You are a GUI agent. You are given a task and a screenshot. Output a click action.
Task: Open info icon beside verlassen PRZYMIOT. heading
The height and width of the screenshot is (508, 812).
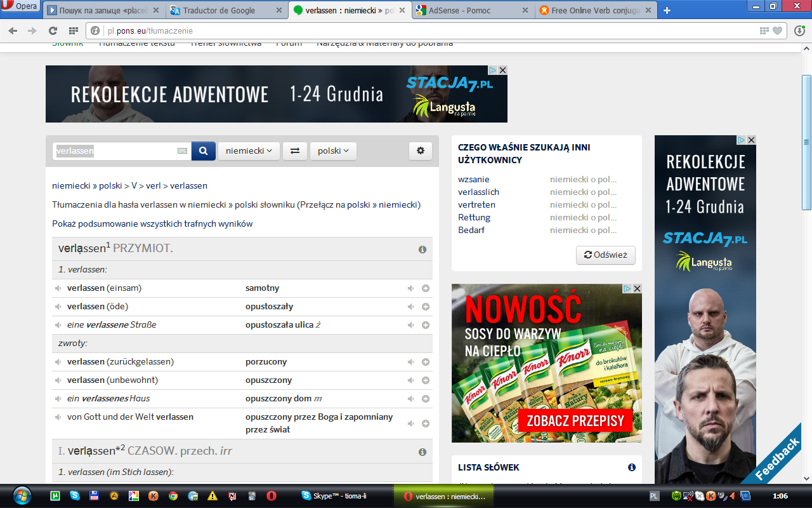422,250
